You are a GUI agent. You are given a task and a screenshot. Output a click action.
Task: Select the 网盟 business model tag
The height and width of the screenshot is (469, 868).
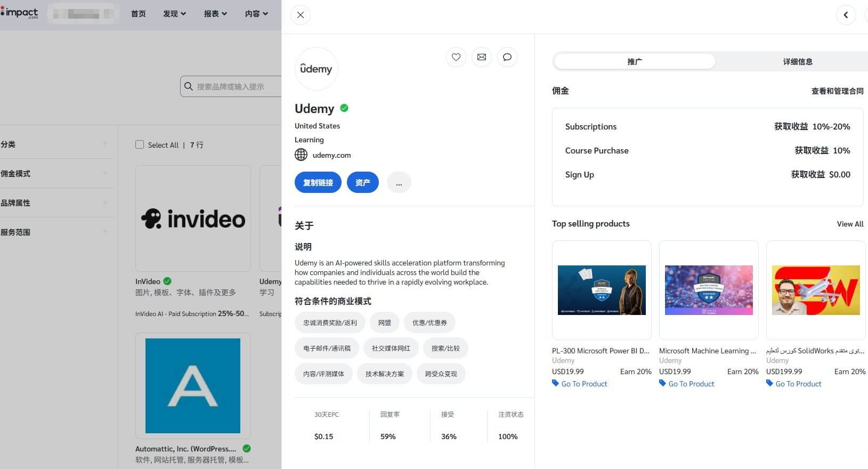[385, 322]
